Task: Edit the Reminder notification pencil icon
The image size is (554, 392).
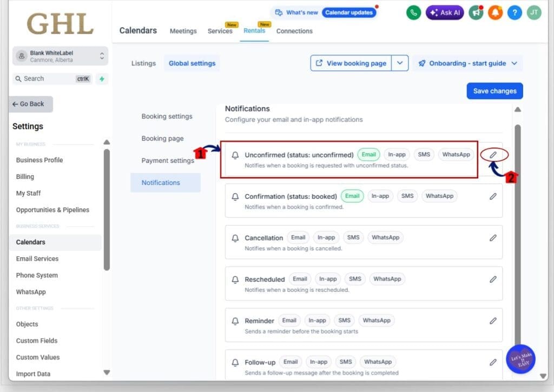Action: [493, 321]
